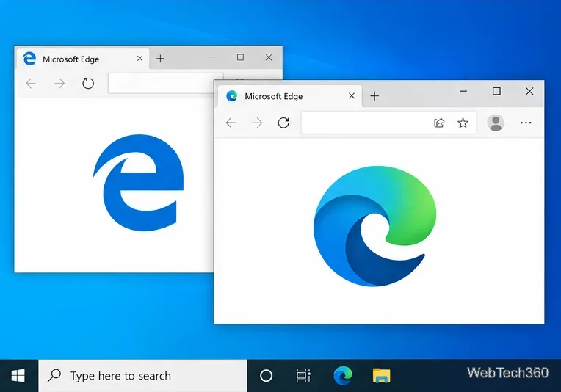Close the new Edge window

[x=529, y=91]
